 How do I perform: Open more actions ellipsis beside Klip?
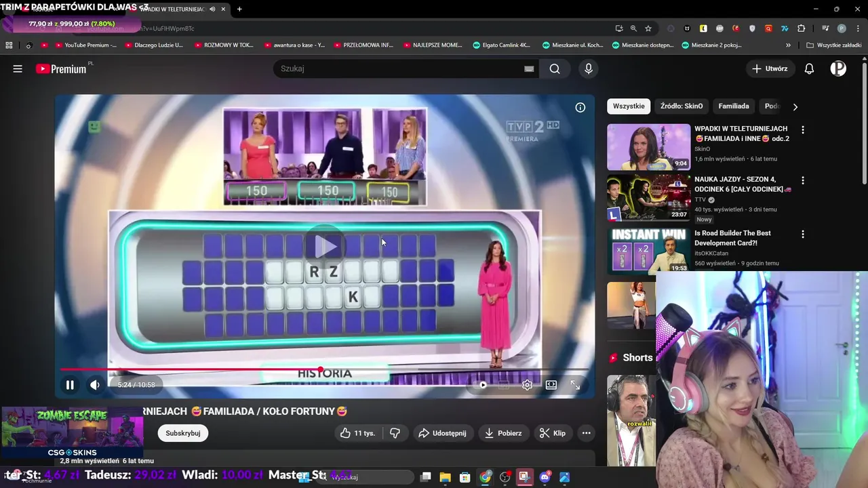pyautogui.click(x=587, y=433)
